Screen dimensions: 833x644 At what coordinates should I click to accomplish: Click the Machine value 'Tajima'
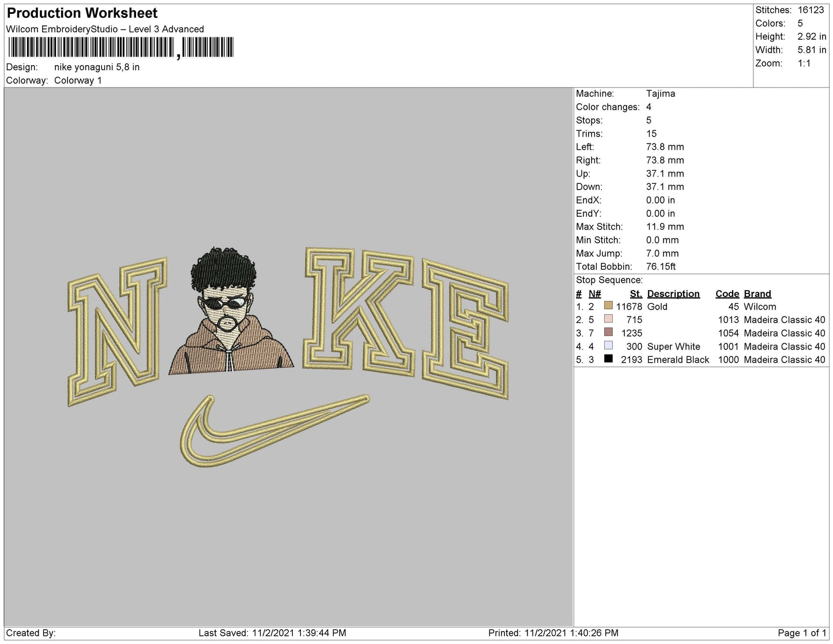(x=661, y=93)
